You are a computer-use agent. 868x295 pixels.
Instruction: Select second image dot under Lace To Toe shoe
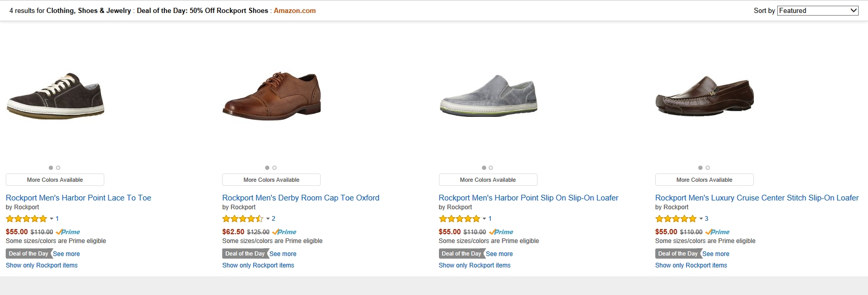[58, 168]
